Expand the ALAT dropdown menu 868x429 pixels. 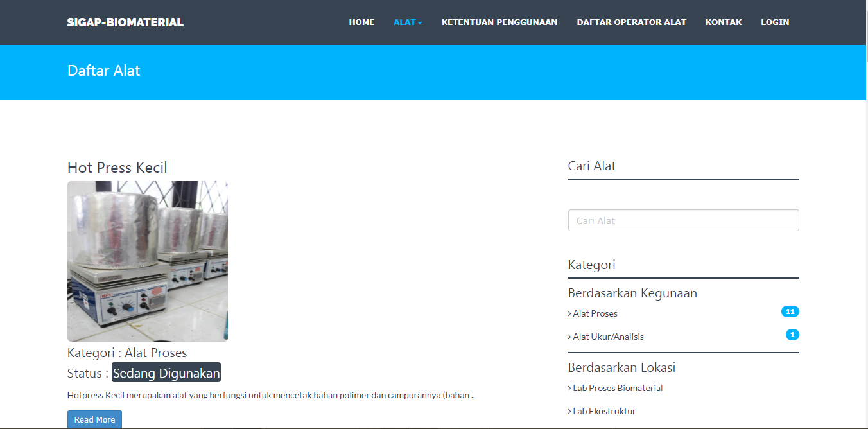[x=408, y=22]
